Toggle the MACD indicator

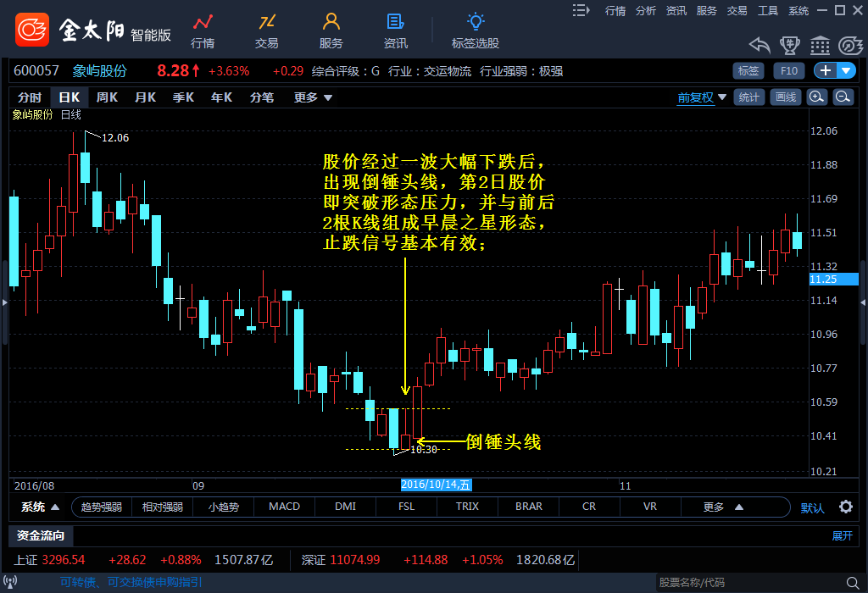click(x=284, y=507)
